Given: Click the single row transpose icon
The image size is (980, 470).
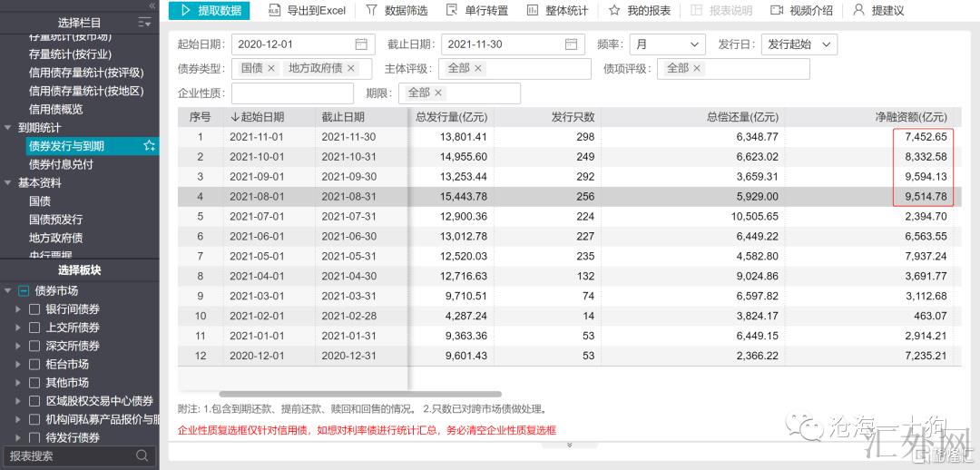Looking at the screenshot, I should point(452,11).
